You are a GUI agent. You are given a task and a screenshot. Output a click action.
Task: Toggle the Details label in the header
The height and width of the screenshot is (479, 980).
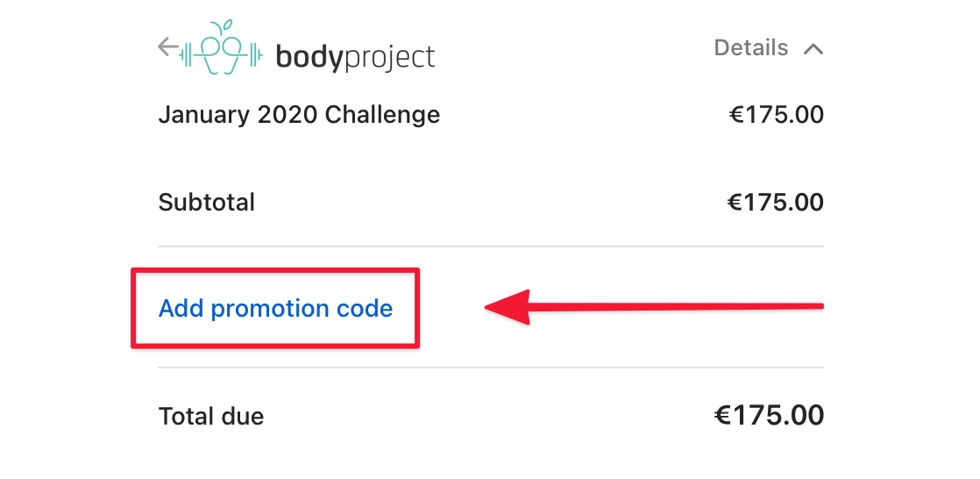tap(750, 47)
